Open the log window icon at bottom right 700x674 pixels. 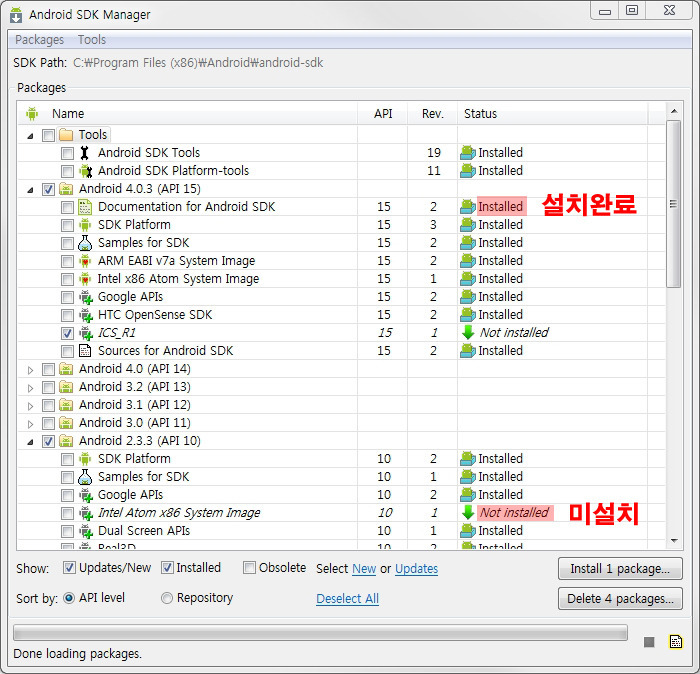(x=676, y=641)
